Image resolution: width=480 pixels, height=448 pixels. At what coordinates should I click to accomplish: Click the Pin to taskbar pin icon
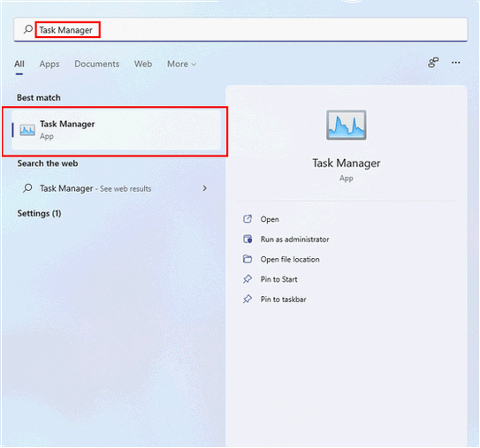[x=248, y=299]
